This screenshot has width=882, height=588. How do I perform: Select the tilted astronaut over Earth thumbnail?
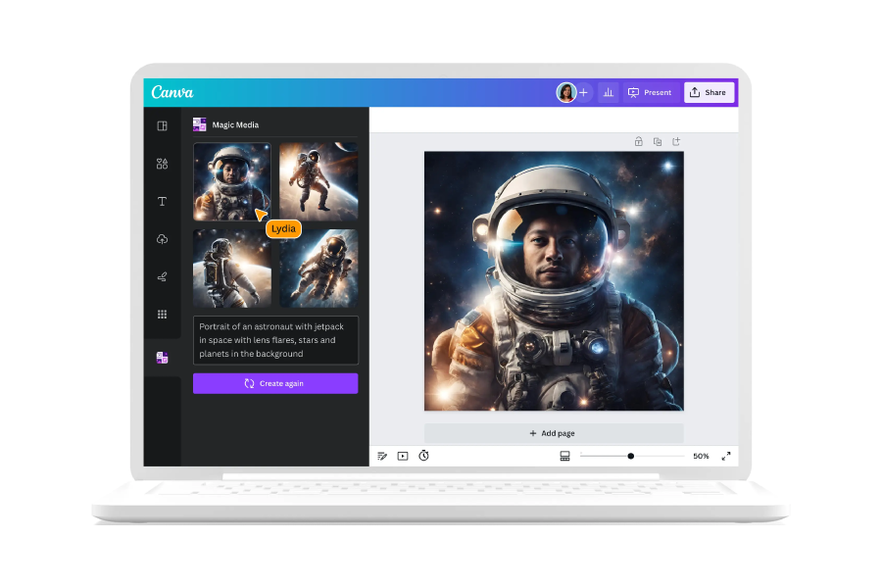coord(318,269)
